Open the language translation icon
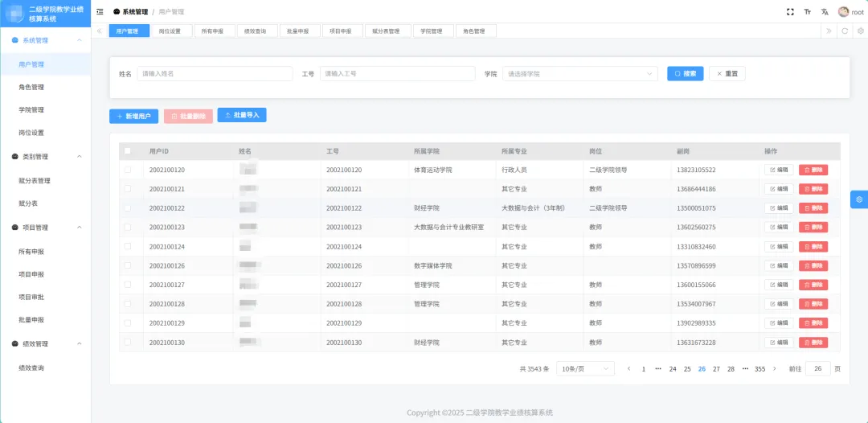The image size is (868, 423). tap(825, 11)
